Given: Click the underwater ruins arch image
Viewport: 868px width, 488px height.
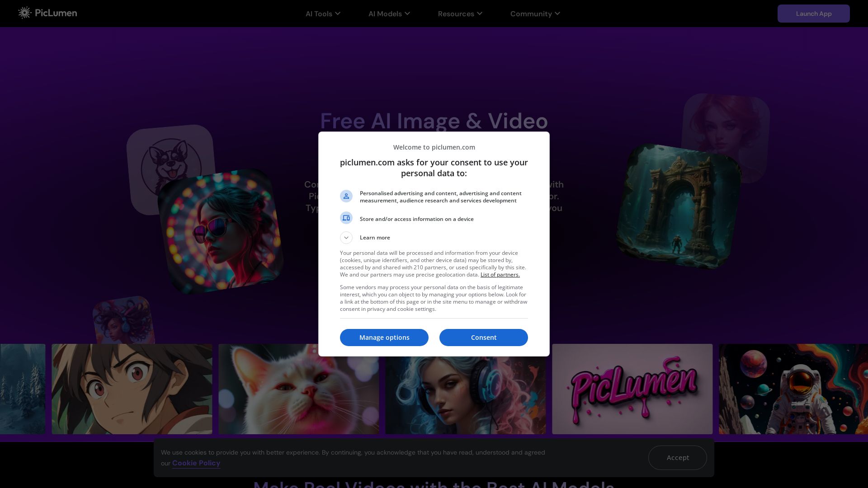Looking at the screenshot, I should [678, 206].
